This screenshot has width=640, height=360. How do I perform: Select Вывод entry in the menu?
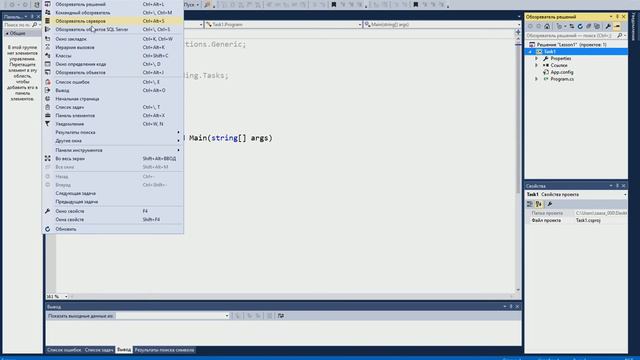113,90
